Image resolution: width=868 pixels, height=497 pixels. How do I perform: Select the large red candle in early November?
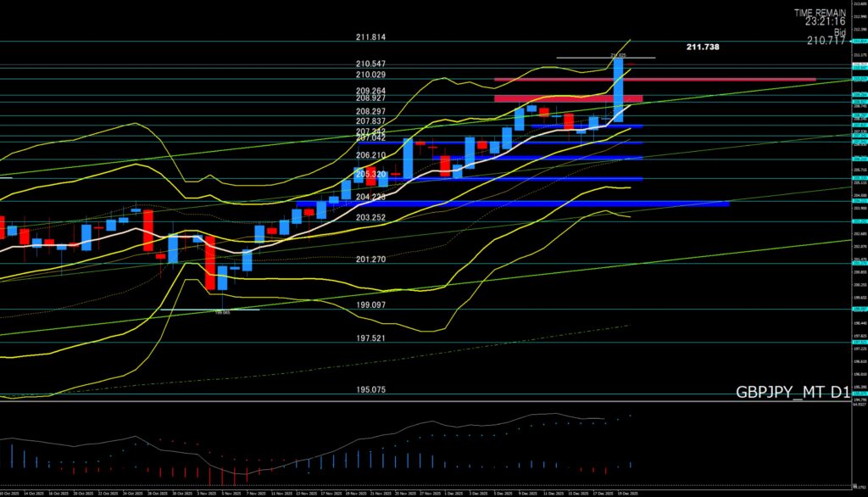[x=209, y=263]
